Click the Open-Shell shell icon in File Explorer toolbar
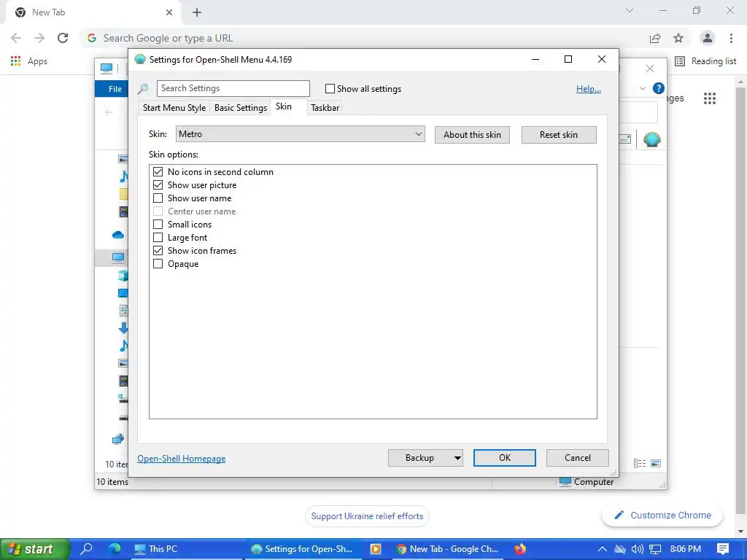Viewport: 747px width, 560px height. [x=651, y=139]
